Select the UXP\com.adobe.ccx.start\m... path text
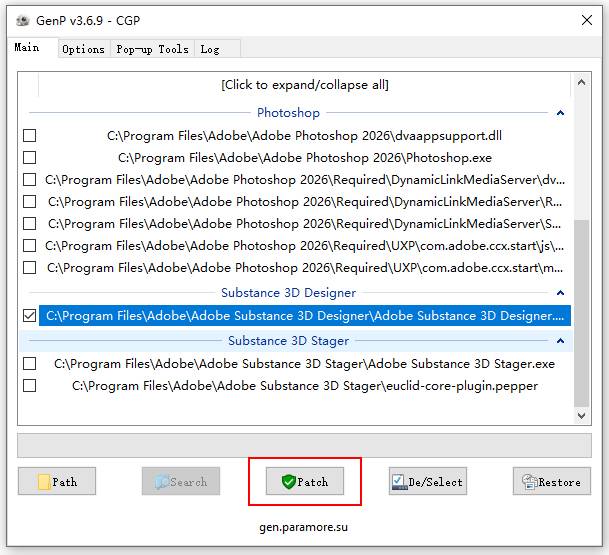Image resolution: width=609 pixels, height=555 pixels. point(305,268)
